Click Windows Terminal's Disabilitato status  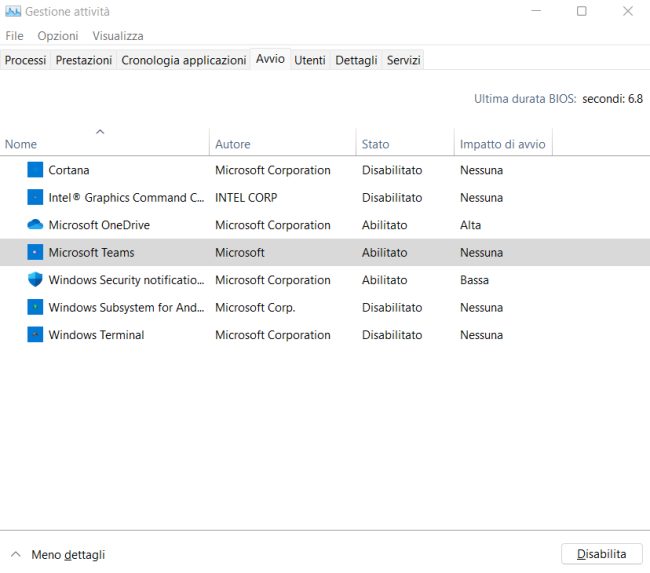392,335
